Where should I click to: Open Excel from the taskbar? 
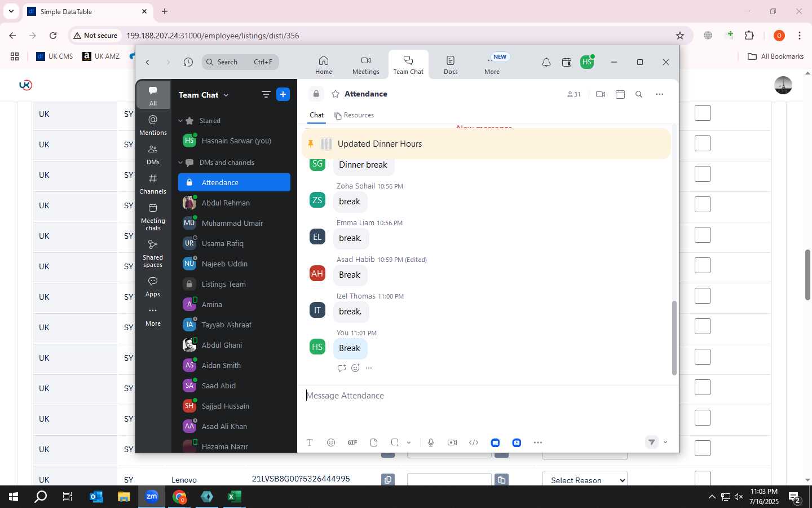pyautogui.click(x=234, y=497)
